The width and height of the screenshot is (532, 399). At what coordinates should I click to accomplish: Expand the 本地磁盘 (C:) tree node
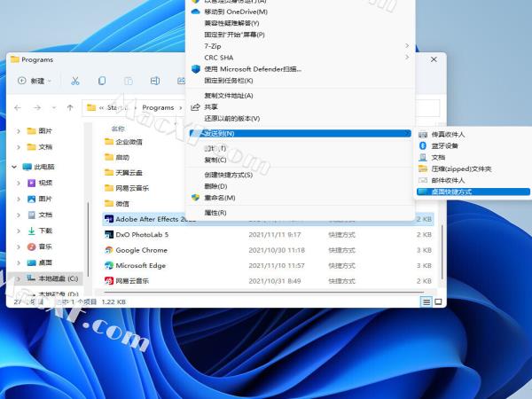[20, 278]
